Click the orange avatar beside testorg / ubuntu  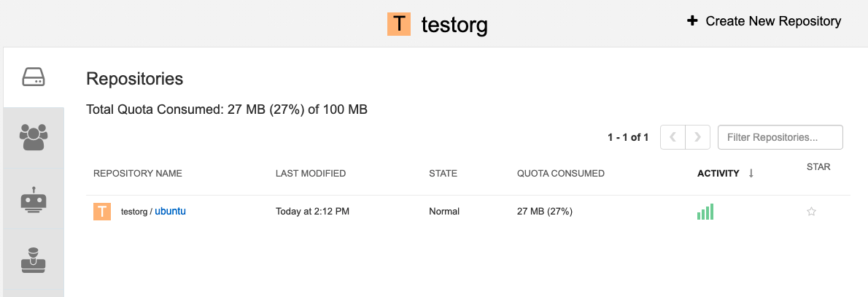pyautogui.click(x=102, y=212)
